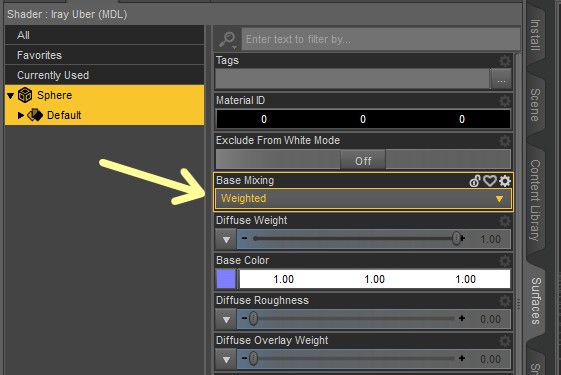
Task: Click the Diffuse Roughness slider handle
Action: point(253,318)
